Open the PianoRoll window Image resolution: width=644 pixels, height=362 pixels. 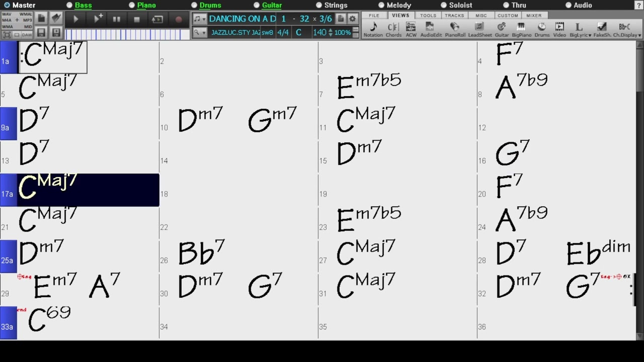pyautogui.click(x=455, y=30)
